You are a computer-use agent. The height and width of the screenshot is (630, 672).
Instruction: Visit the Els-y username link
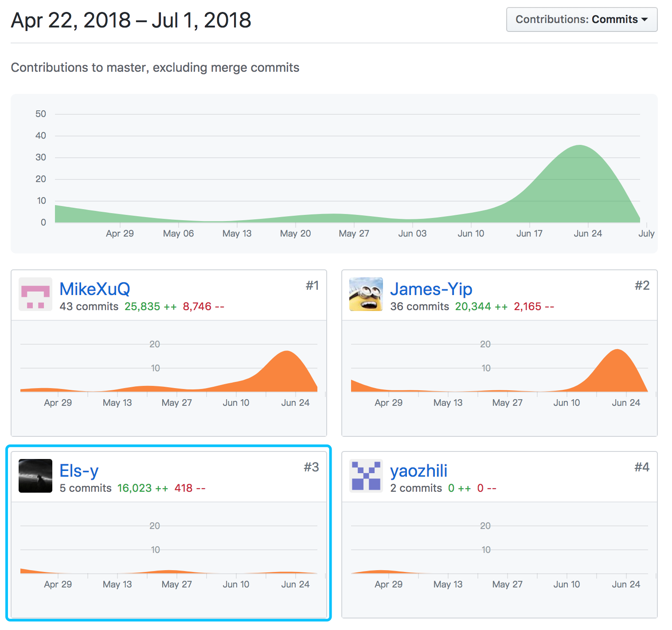[x=79, y=471]
